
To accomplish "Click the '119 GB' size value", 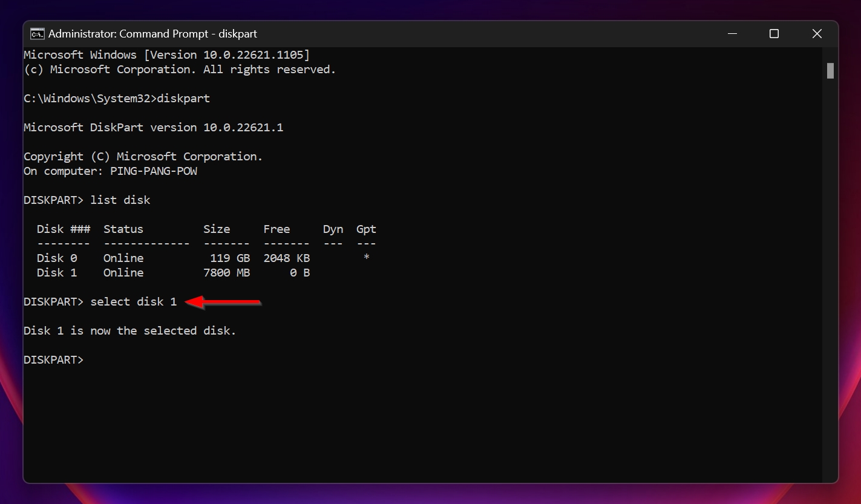I will [x=230, y=258].
